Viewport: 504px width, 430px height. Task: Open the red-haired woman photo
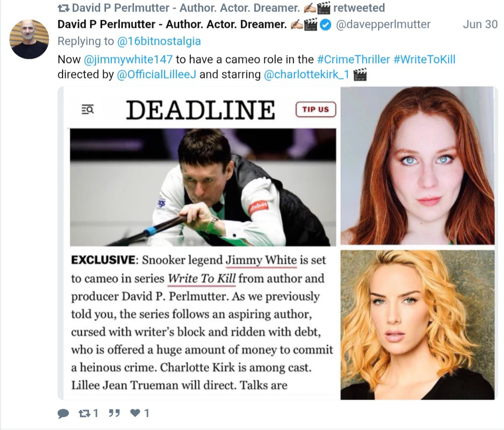click(417, 166)
